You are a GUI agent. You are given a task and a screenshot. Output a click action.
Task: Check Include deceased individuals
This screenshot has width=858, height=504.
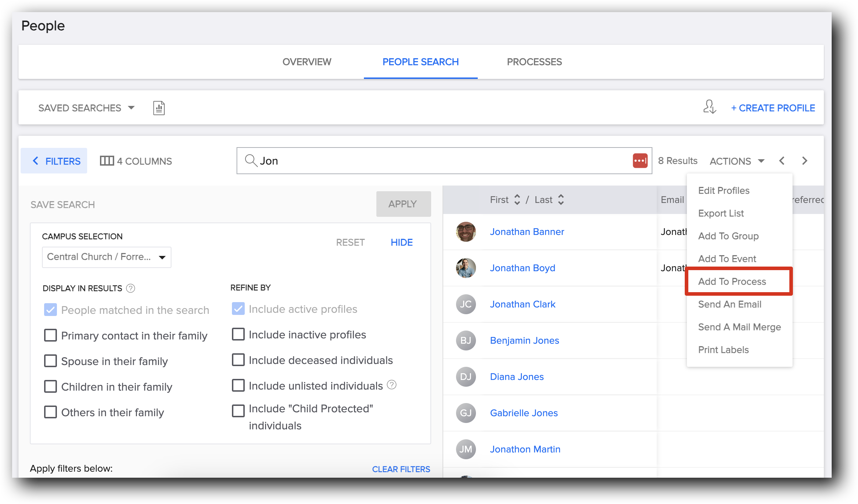[238, 360]
